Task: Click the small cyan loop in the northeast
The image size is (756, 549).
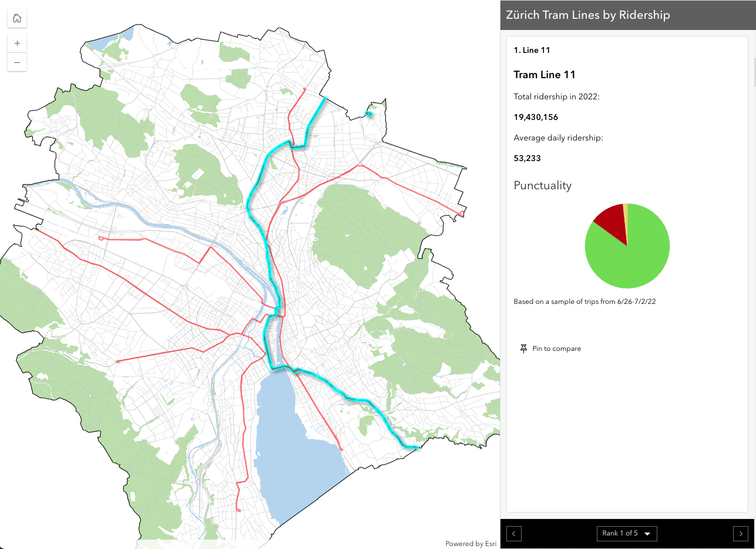Action: tap(368, 114)
